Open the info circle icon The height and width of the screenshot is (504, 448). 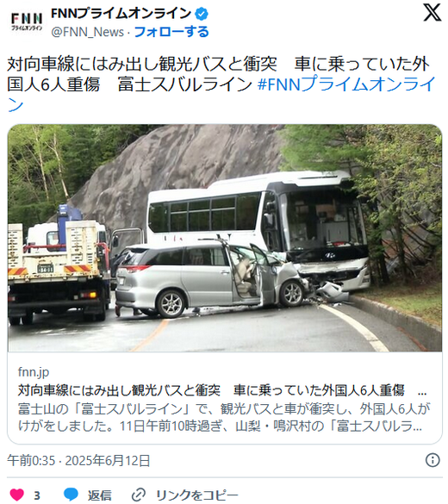click(x=432, y=460)
